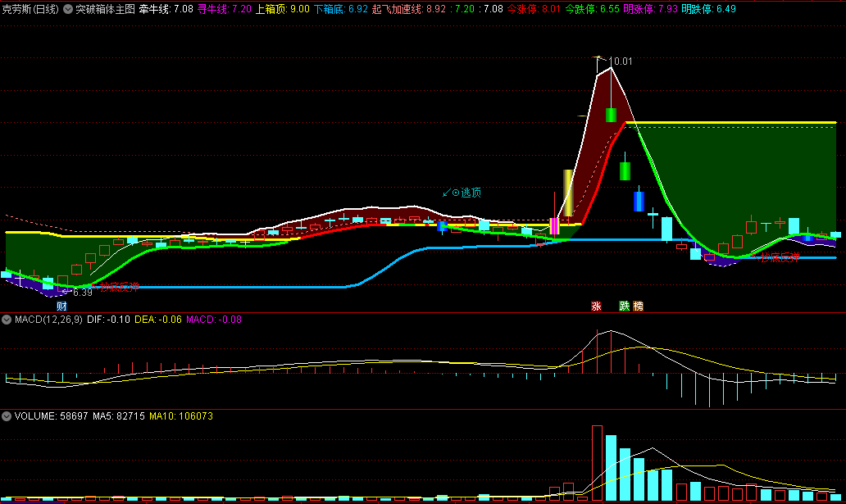Select the 牵牛线: 7.08 readout
846x504 pixels.
(166, 9)
